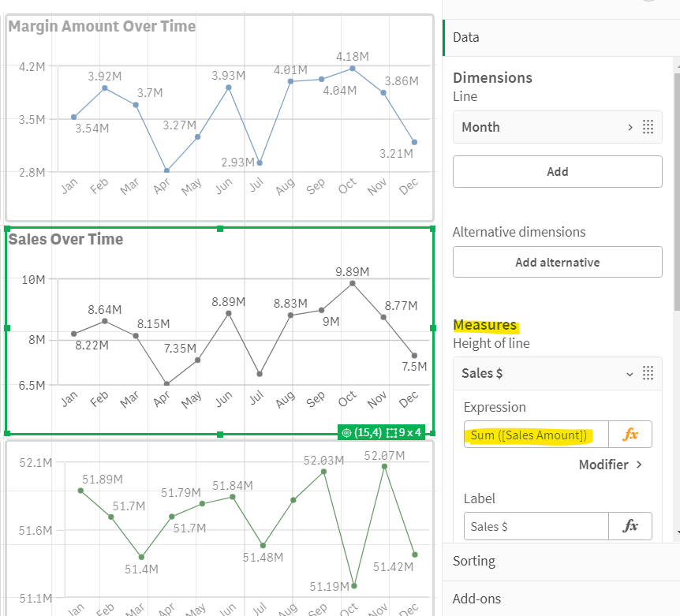
Task: Select the highlighted Measures heading
Action: [484, 325]
